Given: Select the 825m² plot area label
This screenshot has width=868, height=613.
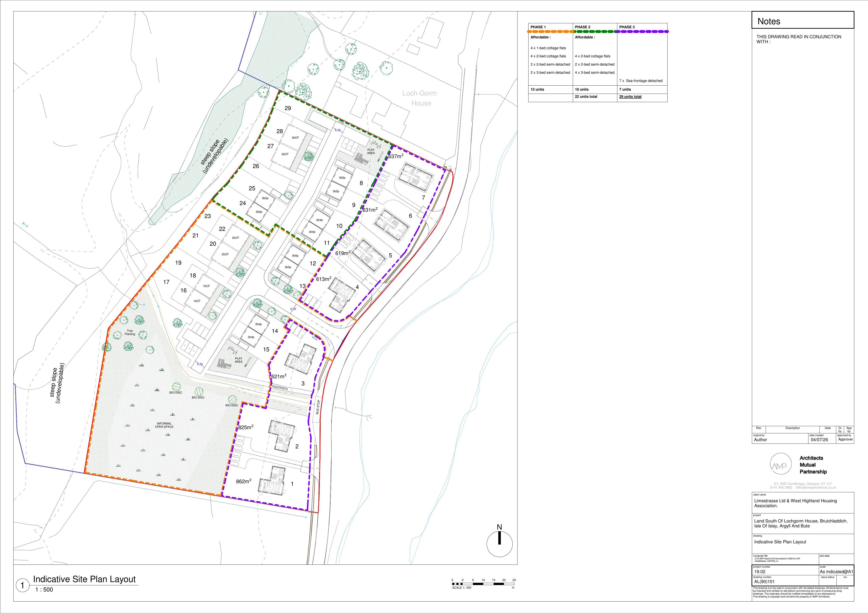Looking at the screenshot, I should [x=246, y=427].
